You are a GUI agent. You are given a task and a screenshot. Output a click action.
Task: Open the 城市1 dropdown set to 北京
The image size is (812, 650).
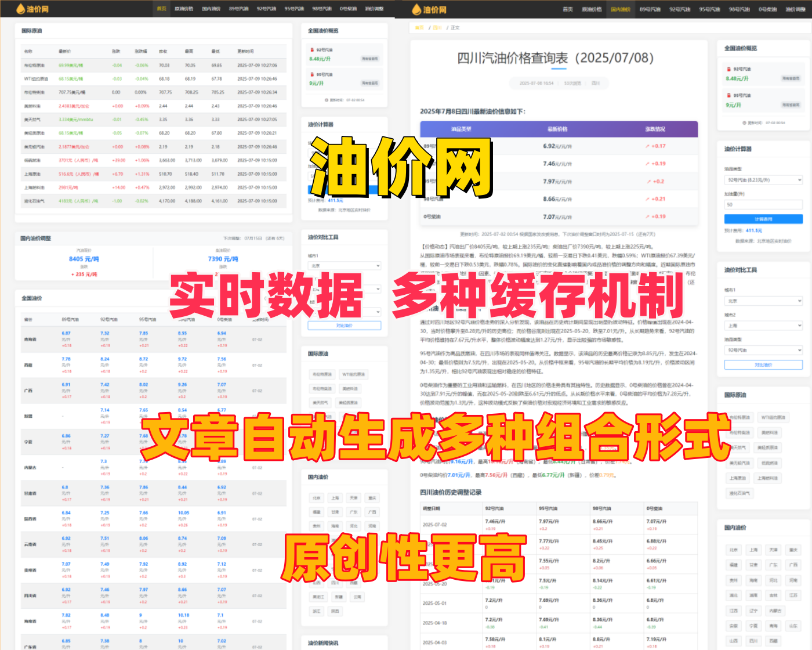[763, 300]
